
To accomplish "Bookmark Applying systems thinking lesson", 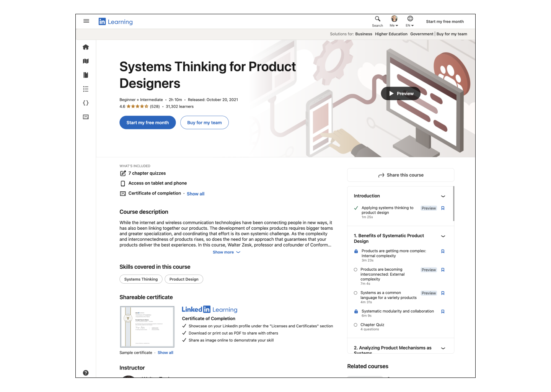I will click(443, 208).
